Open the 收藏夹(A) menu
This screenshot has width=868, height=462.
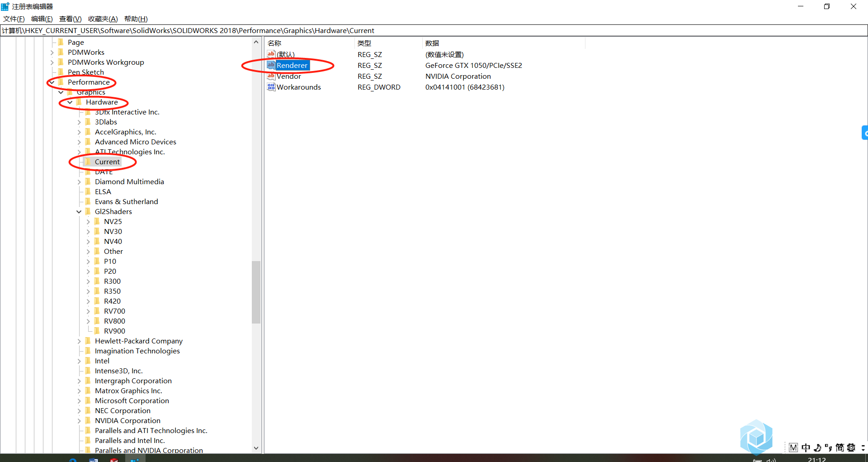click(103, 19)
